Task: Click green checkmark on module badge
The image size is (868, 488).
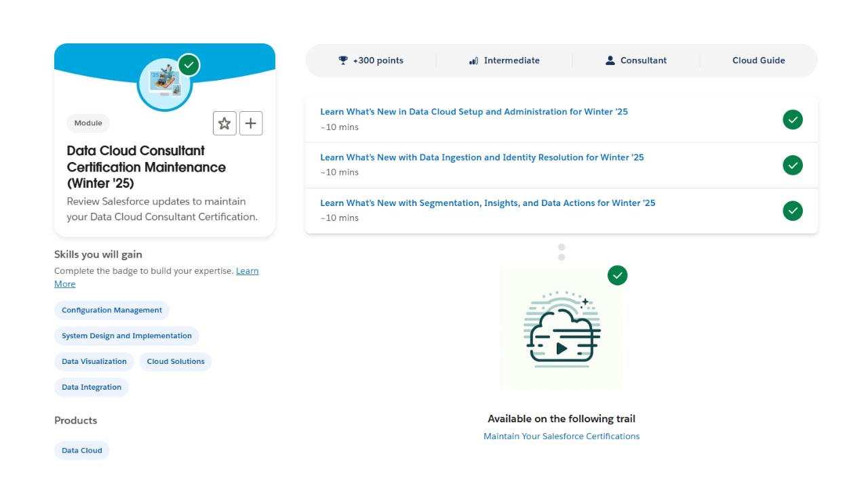Action: pyautogui.click(x=189, y=65)
